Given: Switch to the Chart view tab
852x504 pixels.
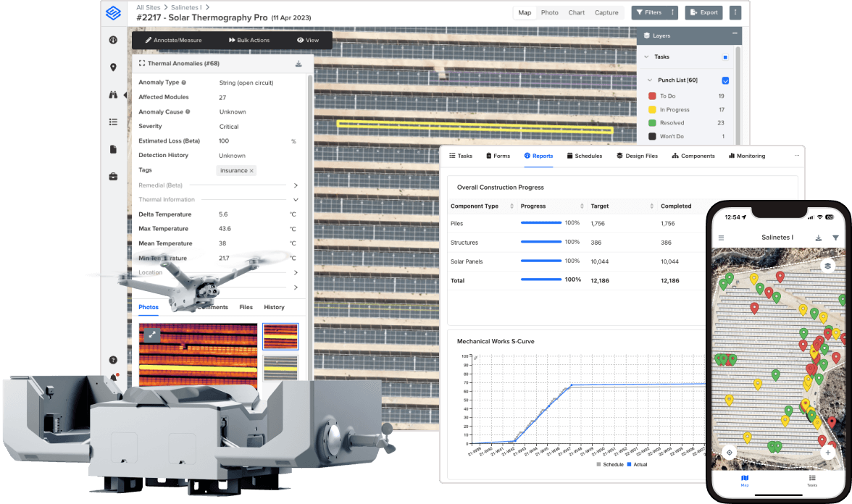Looking at the screenshot, I should pos(576,12).
